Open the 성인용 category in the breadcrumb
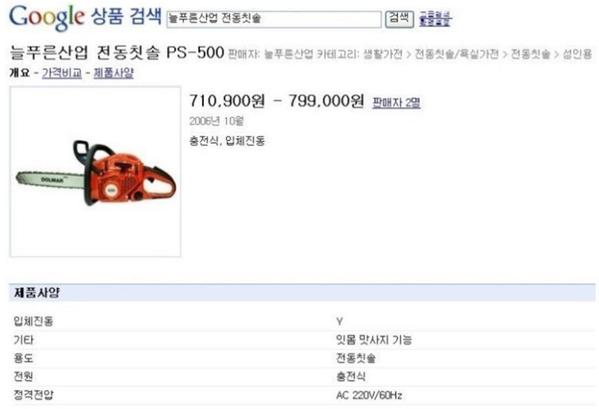Image resolution: width=599 pixels, height=409 pixels. click(x=577, y=54)
